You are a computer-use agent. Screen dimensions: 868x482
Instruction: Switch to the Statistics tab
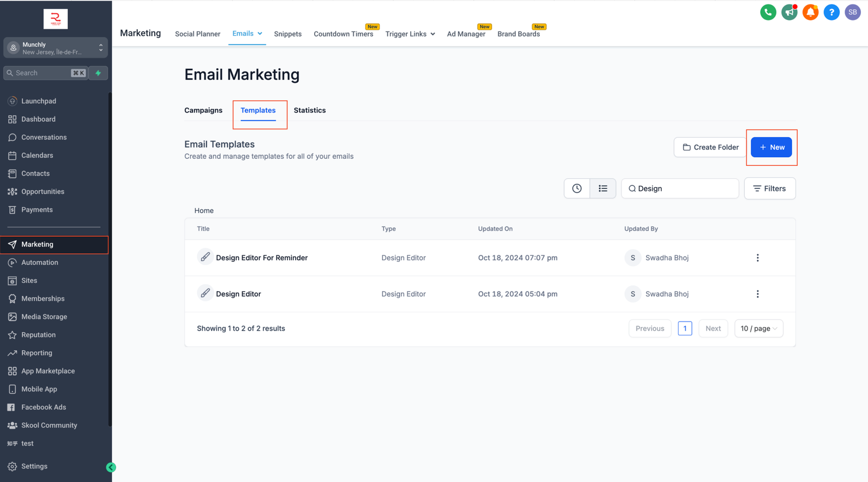point(310,111)
